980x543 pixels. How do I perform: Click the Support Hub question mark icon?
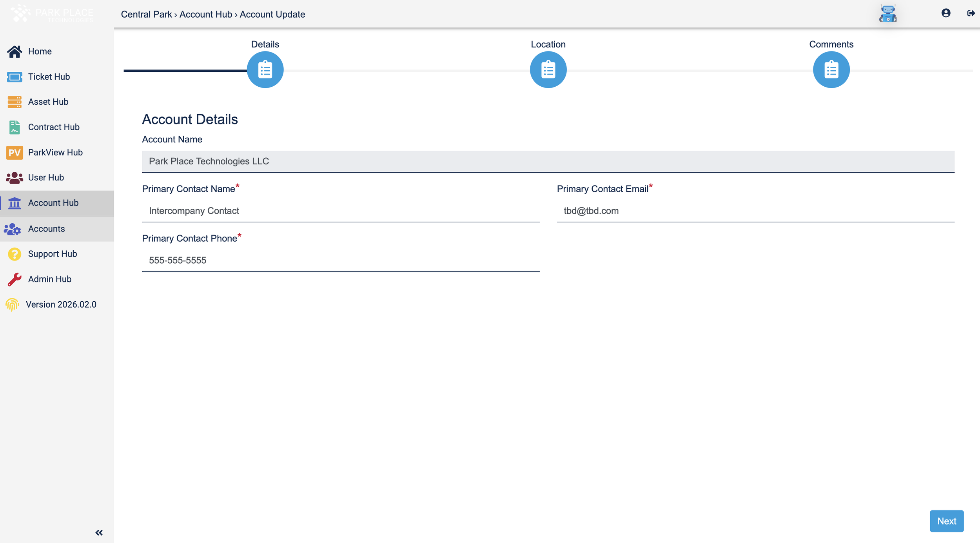pos(15,254)
